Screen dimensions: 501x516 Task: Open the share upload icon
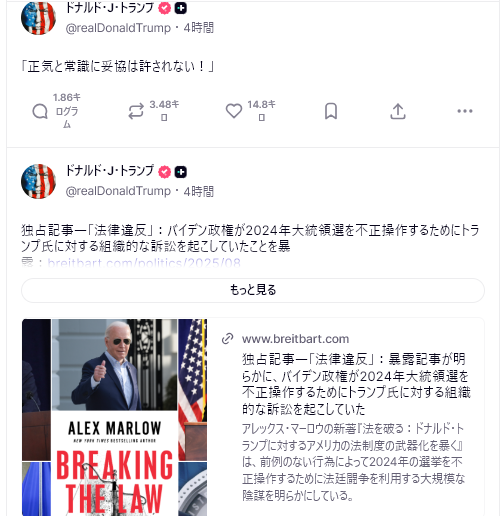coord(398,111)
